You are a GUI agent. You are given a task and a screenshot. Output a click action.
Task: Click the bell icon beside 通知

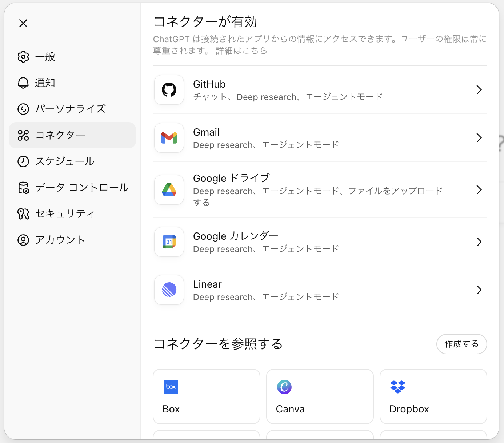[23, 83]
